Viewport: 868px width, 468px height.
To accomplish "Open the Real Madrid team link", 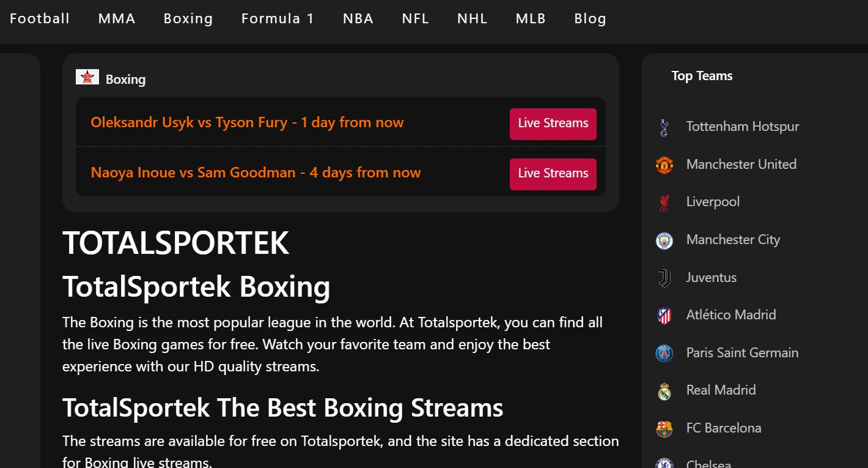I will pos(721,390).
